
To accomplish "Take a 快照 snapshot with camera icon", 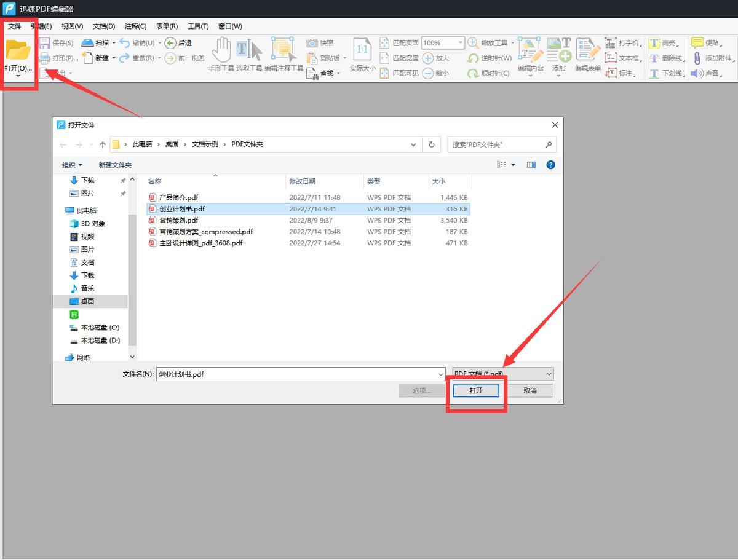I will [320, 43].
